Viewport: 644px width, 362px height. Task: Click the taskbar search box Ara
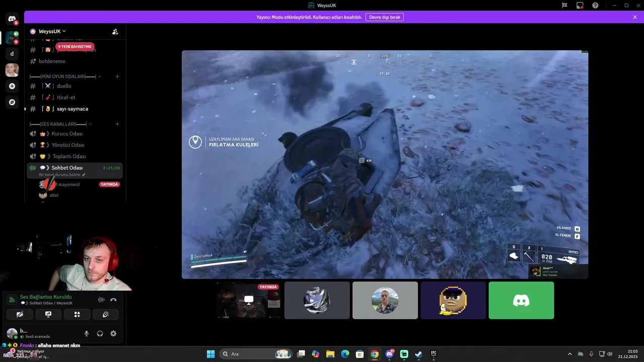click(x=256, y=354)
